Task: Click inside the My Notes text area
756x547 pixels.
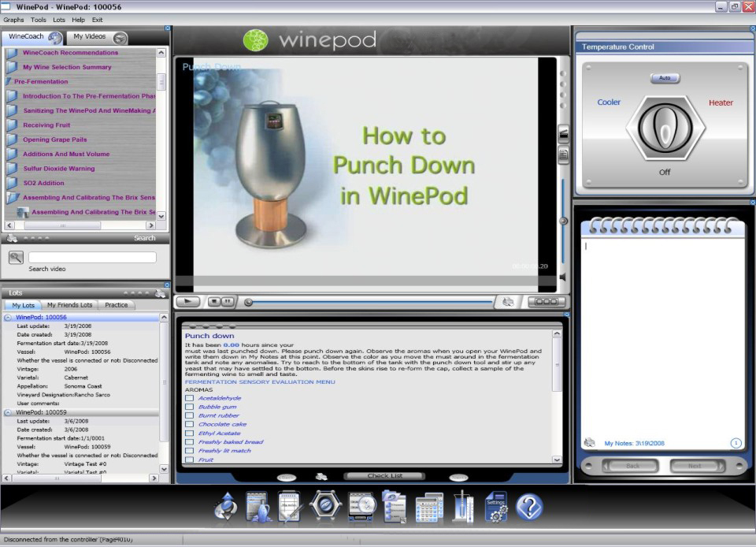Action: click(662, 336)
